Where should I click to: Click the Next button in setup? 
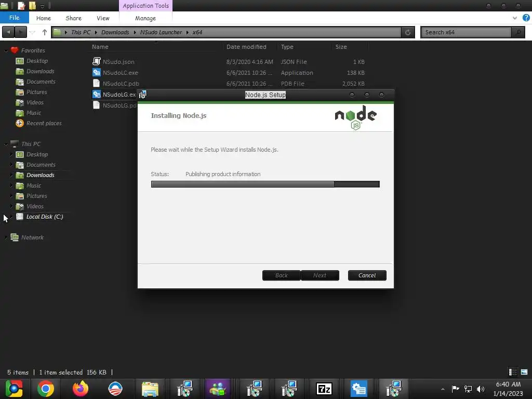click(x=320, y=275)
